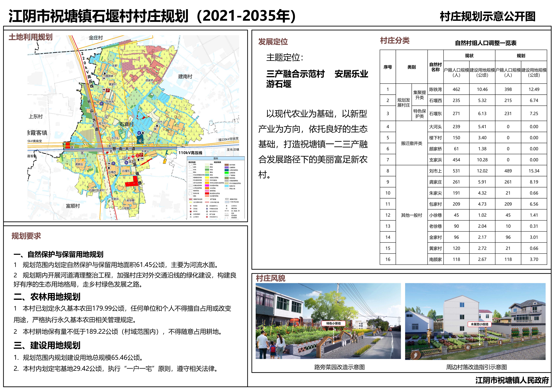Click the 集聚提升类 category cell

420,95
